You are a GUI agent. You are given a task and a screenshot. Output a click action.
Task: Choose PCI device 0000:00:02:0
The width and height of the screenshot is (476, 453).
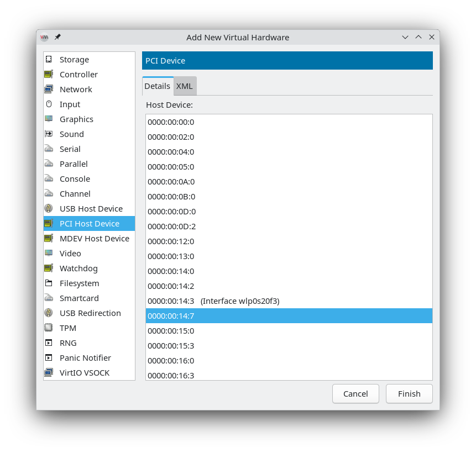click(x=171, y=137)
